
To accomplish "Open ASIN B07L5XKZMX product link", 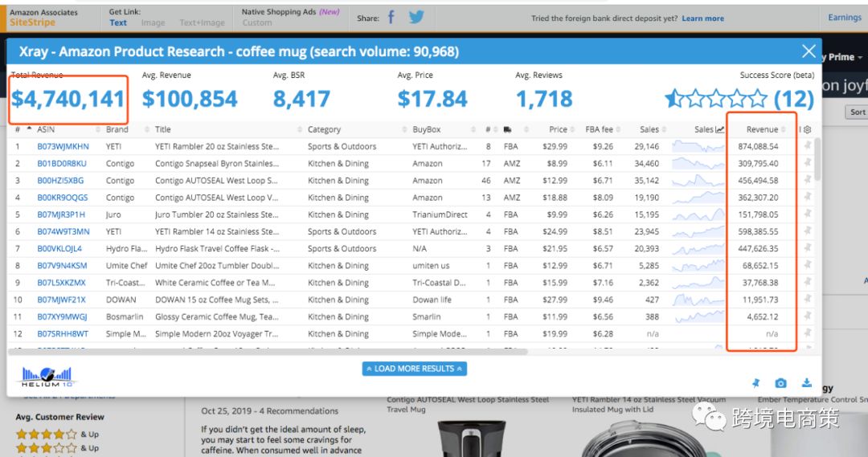I will [61, 282].
